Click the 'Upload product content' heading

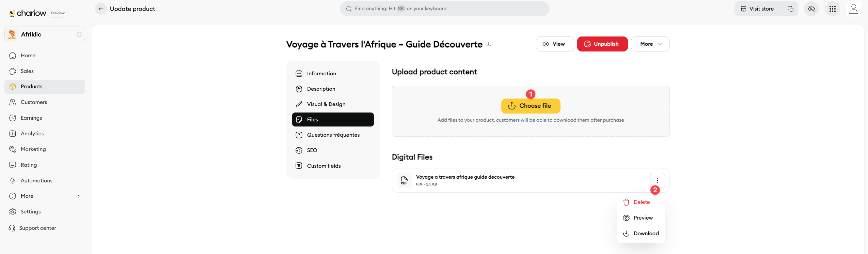click(434, 72)
